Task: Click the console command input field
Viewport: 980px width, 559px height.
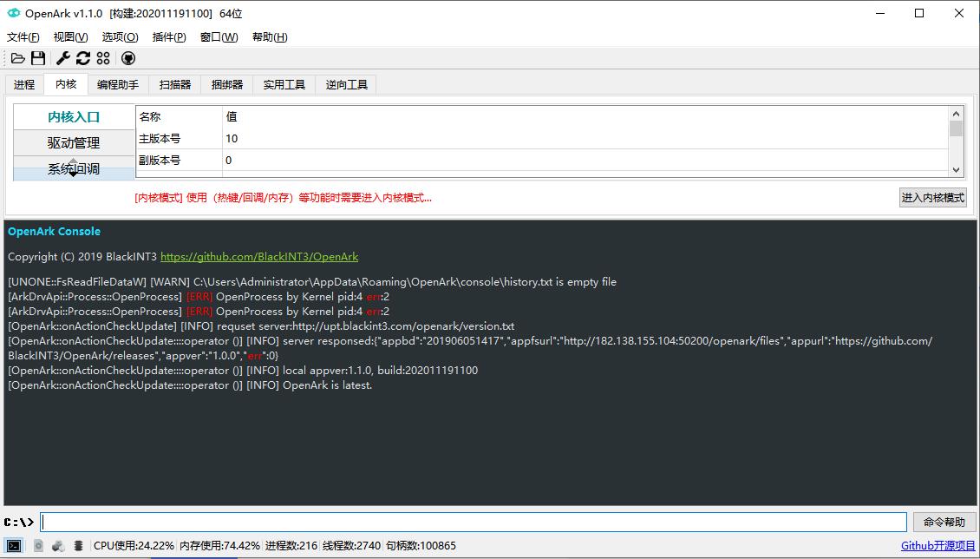Action: 474,522
